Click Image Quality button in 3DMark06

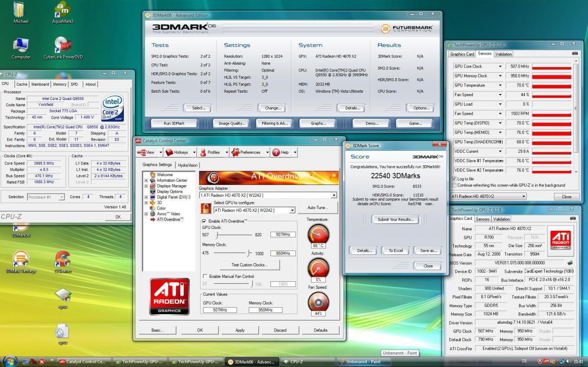[x=232, y=123]
